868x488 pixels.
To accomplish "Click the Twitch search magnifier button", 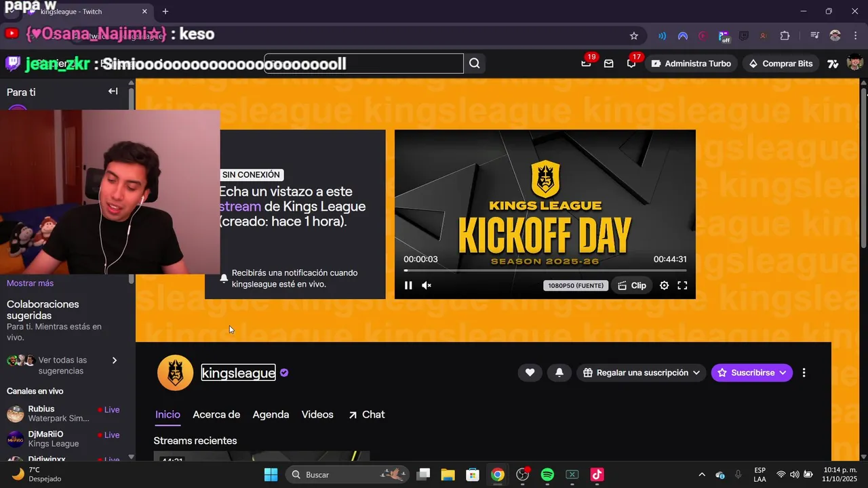I will (475, 64).
